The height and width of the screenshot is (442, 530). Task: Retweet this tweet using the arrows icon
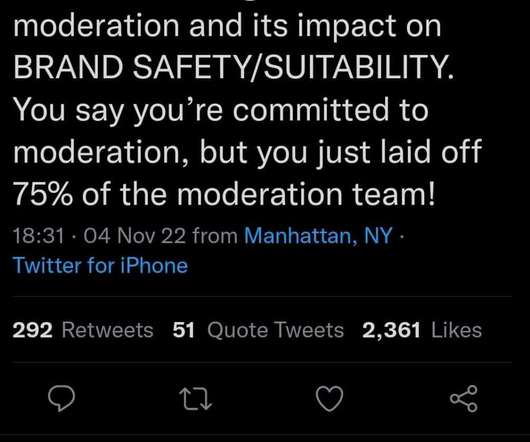(195, 399)
